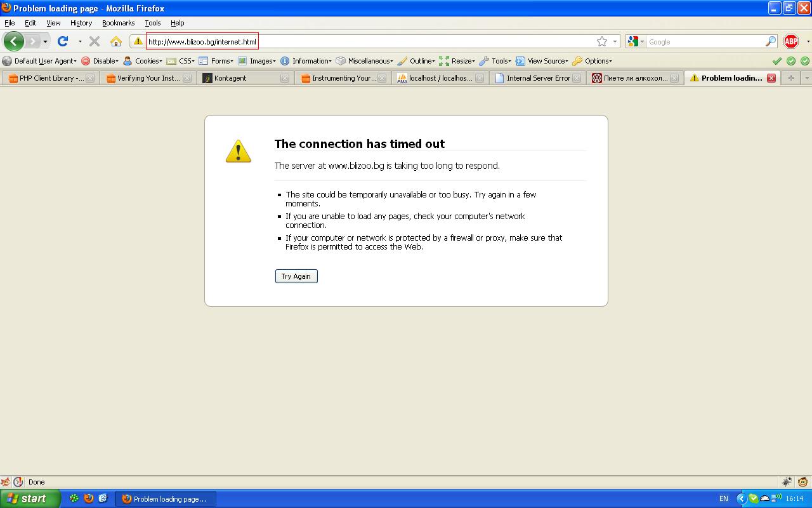Switch to the Kontagent tab

click(241, 78)
